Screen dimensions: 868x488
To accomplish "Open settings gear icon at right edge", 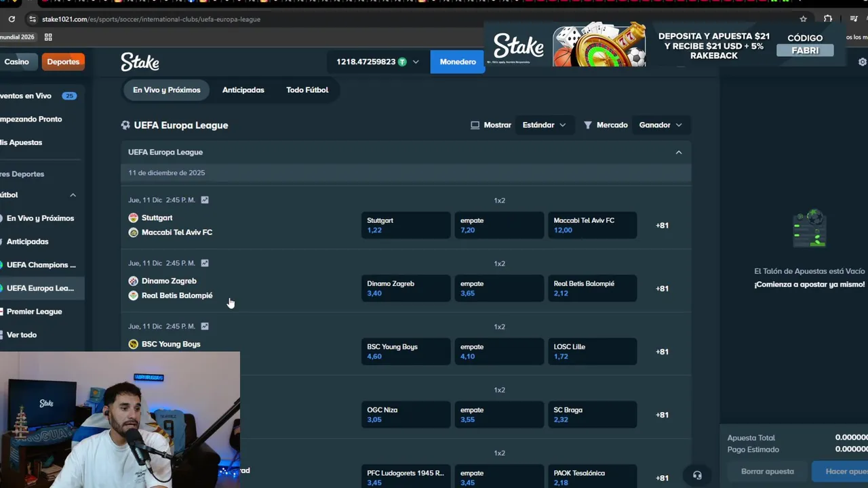I will [863, 62].
